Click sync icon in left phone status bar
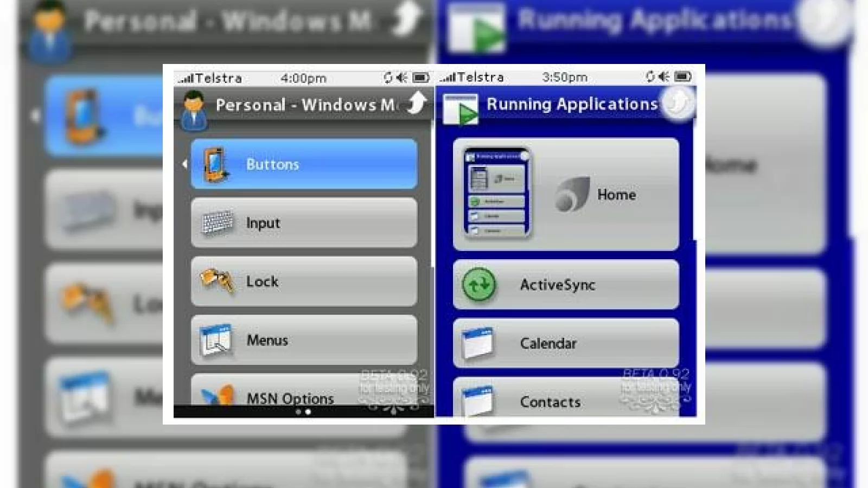The image size is (868, 488). pos(388,78)
